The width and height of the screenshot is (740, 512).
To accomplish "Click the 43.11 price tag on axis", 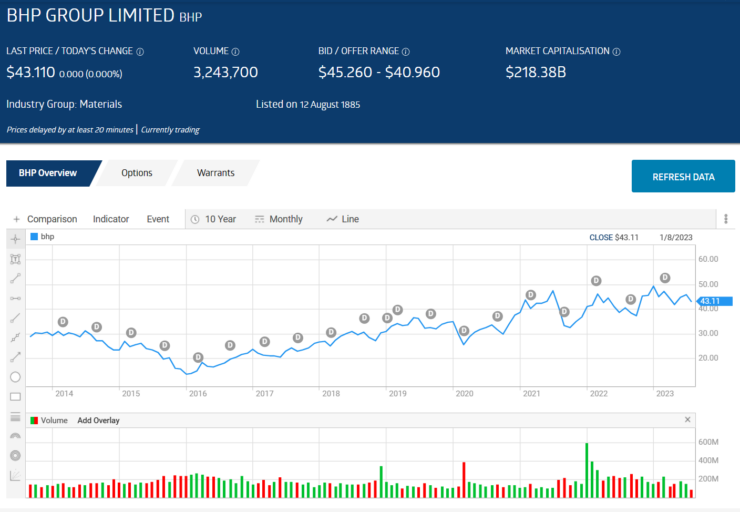I will 714,301.
